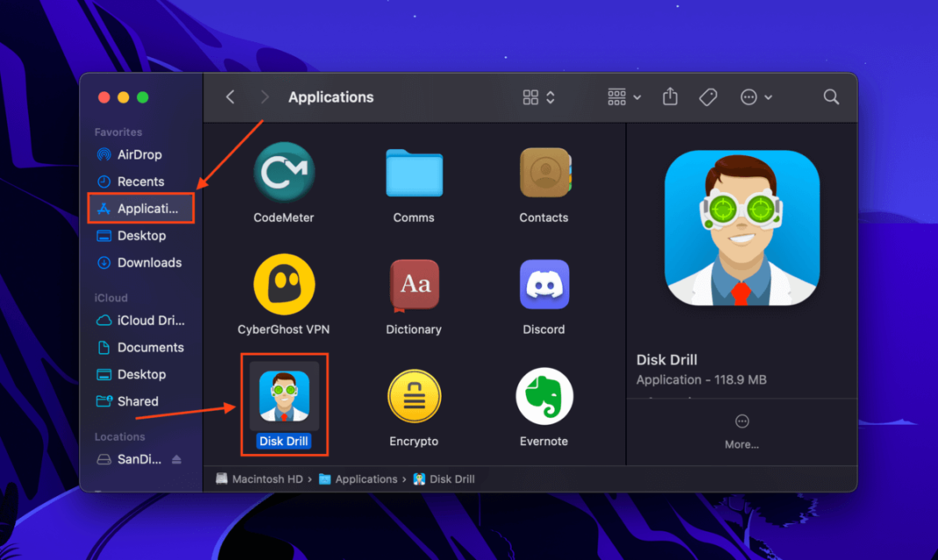The height and width of the screenshot is (560, 938).
Task: Open Discord from the Applications grid
Action: (x=543, y=284)
